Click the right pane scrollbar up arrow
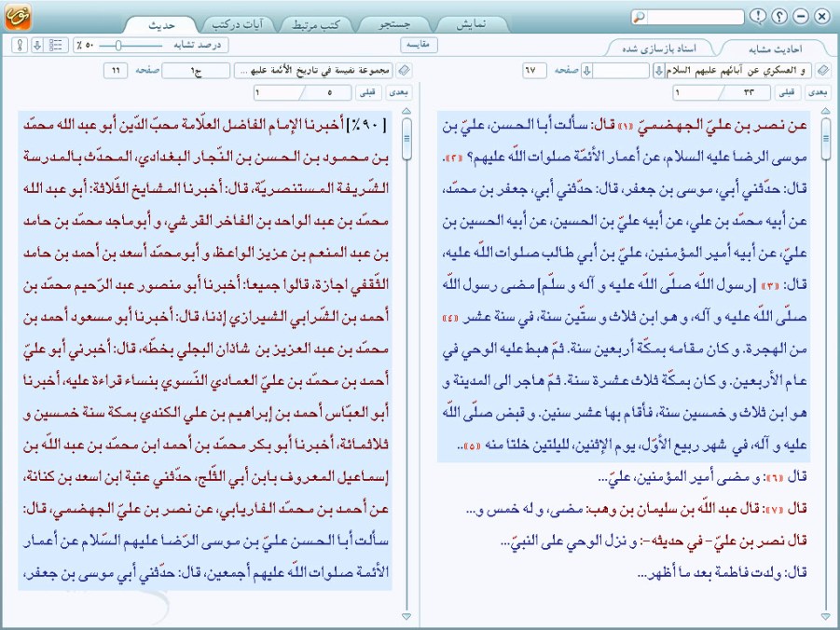Screen dimensions: 840x630 (825, 111)
